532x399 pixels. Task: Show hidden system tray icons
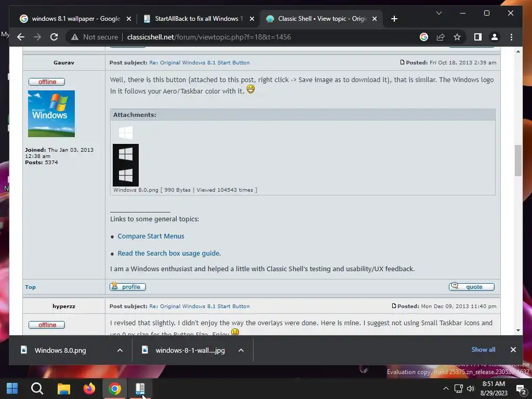pos(446,389)
